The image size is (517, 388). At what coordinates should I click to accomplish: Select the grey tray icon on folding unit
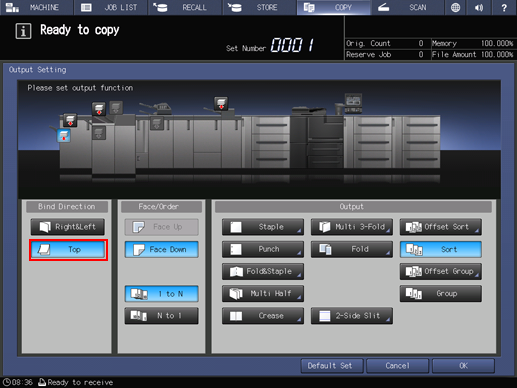click(x=157, y=124)
